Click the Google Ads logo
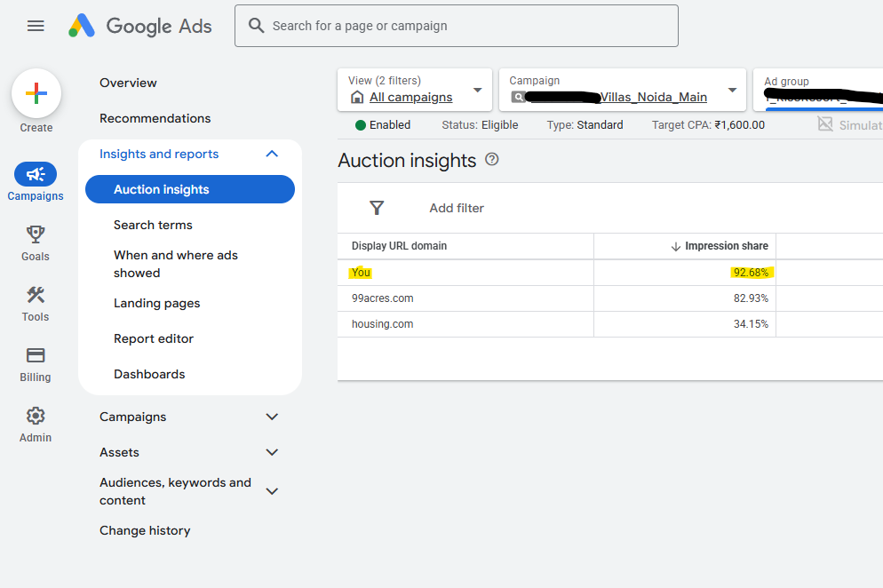This screenshot has height=588, width=883. pos(141,26)
